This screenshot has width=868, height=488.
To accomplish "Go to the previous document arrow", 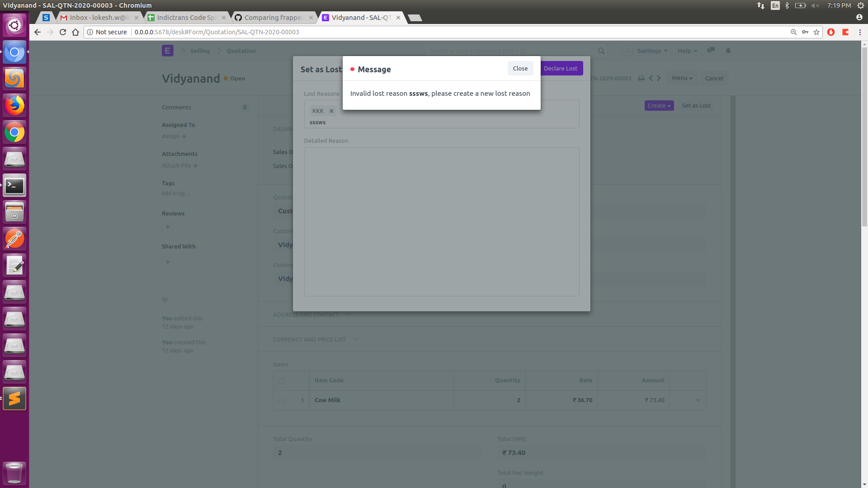I will [651, 78].
